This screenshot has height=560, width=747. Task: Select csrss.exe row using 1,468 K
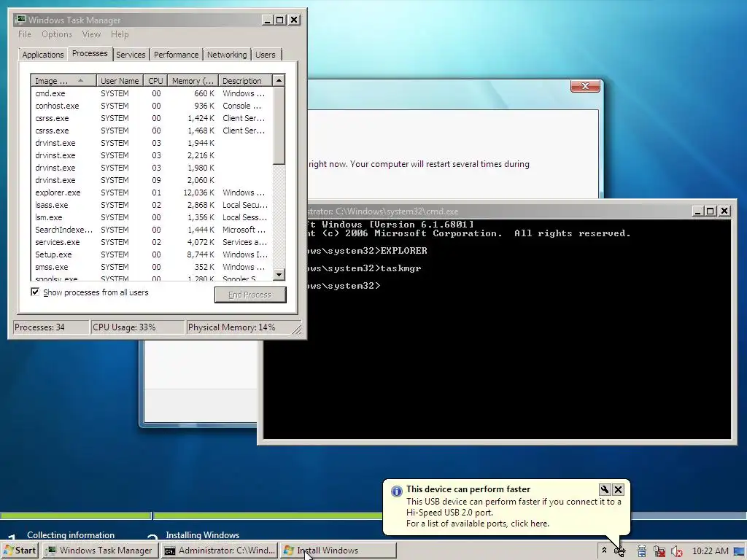coord(152,131)
